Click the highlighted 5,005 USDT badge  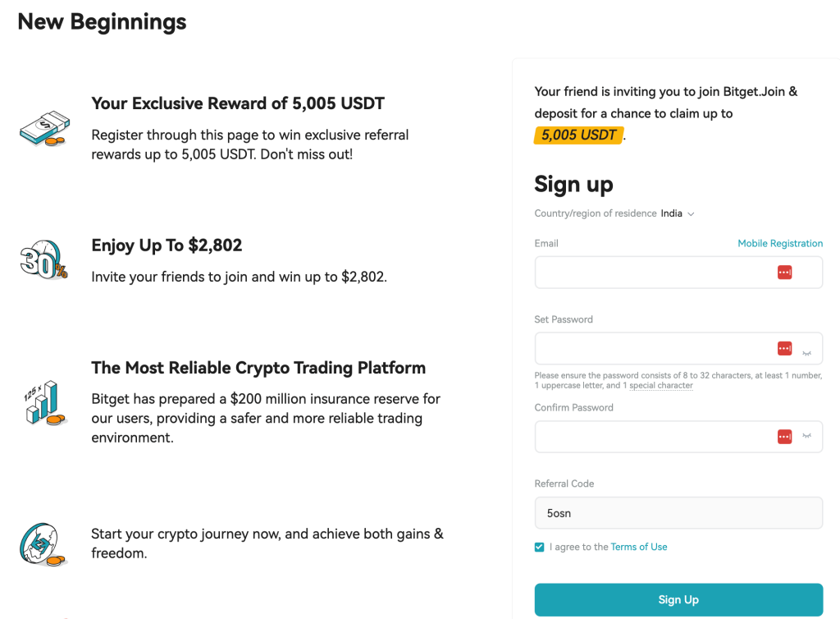point(578,135)
